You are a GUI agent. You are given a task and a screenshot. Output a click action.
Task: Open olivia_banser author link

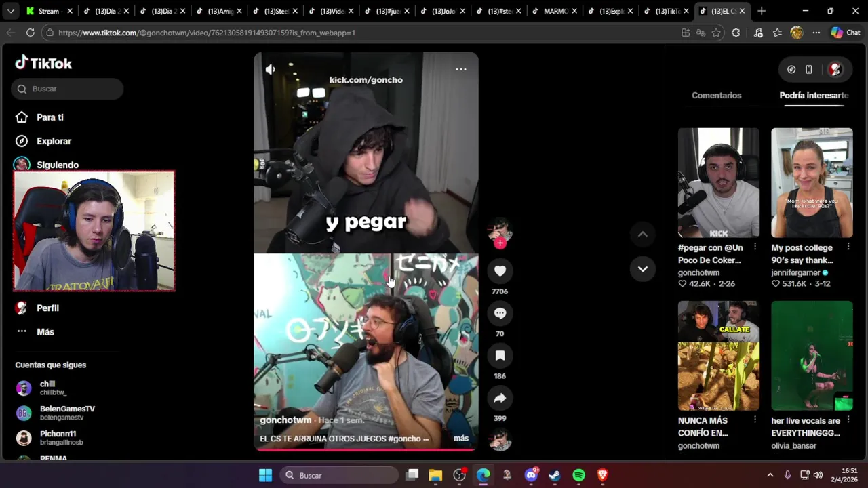793,446
